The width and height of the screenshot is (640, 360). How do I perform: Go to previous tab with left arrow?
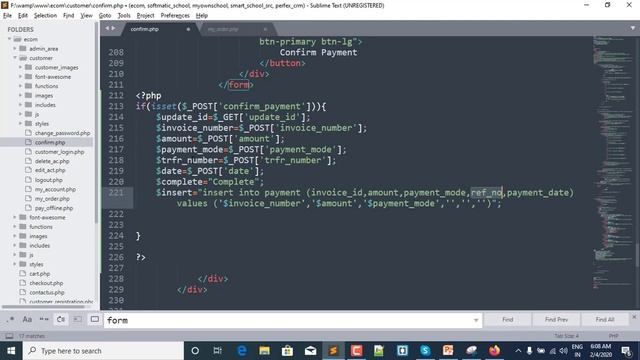107,28
